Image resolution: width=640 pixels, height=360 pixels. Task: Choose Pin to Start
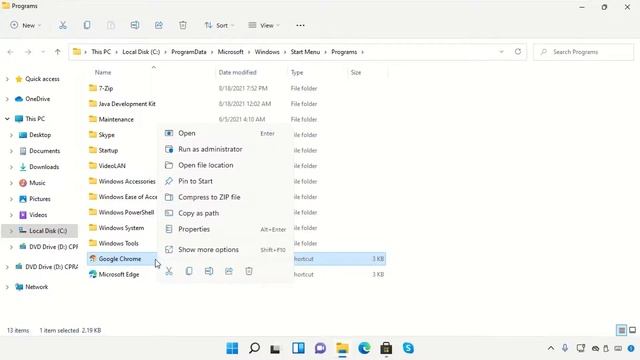pos(225,181)
